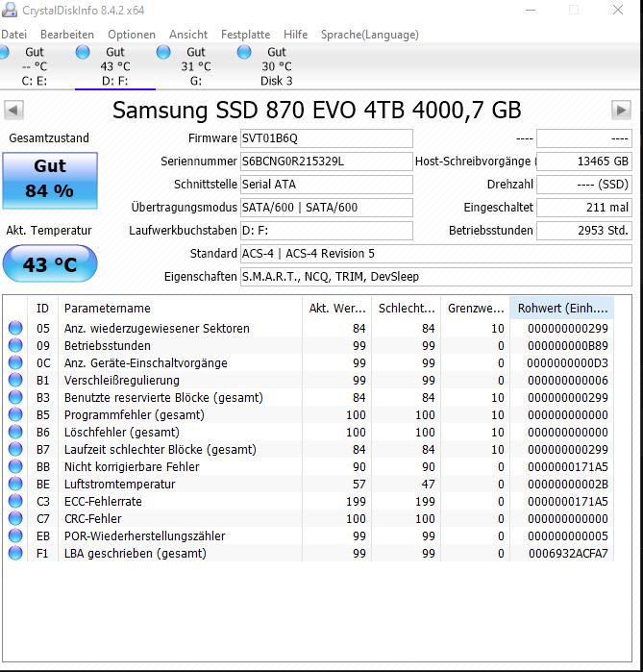Open the Datei menu

[x=14, y=35]
